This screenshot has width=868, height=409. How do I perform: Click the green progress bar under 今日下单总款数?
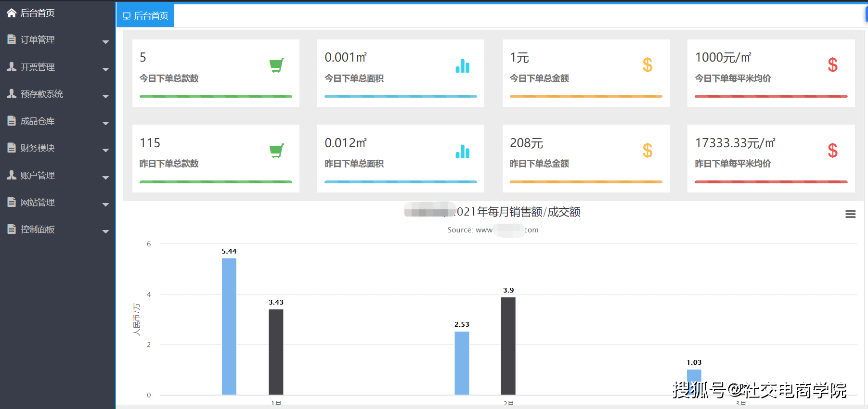pyautogui.click(x=216, y=96)
